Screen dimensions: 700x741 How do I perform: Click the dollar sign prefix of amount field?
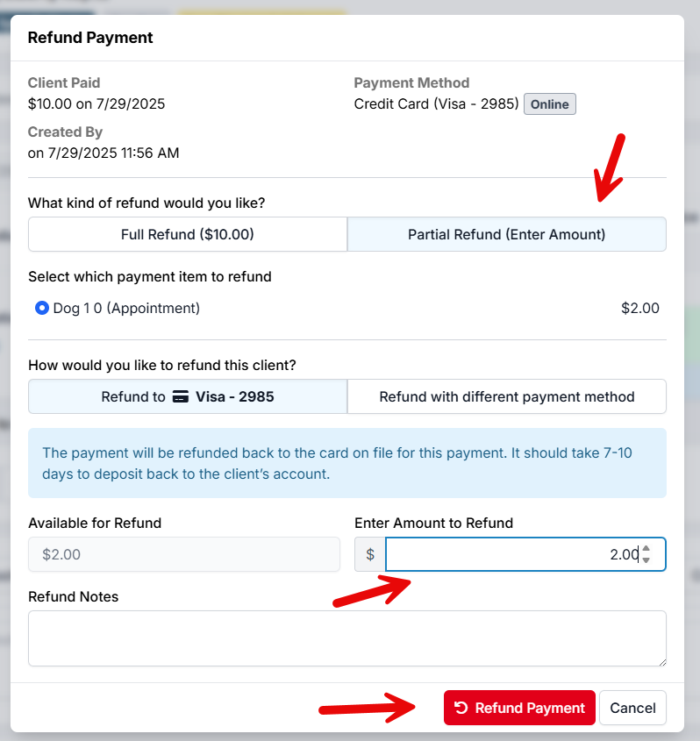(369, 554)
